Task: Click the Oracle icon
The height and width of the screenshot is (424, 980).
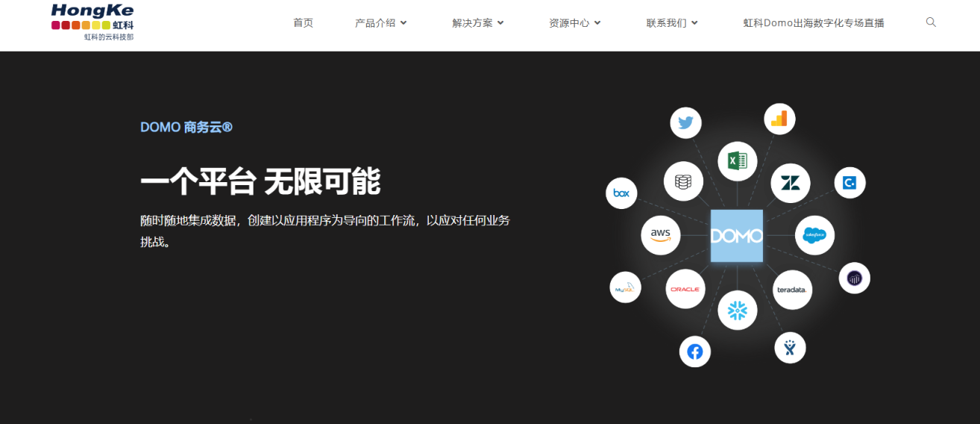Action: tap(685, 289)
